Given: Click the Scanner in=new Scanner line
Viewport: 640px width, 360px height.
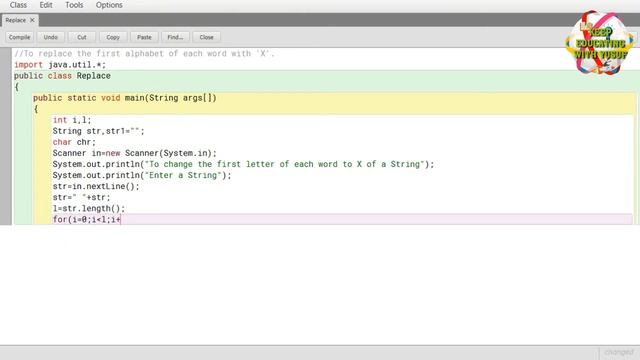Looking at the screenshot, I should (134, 153).
